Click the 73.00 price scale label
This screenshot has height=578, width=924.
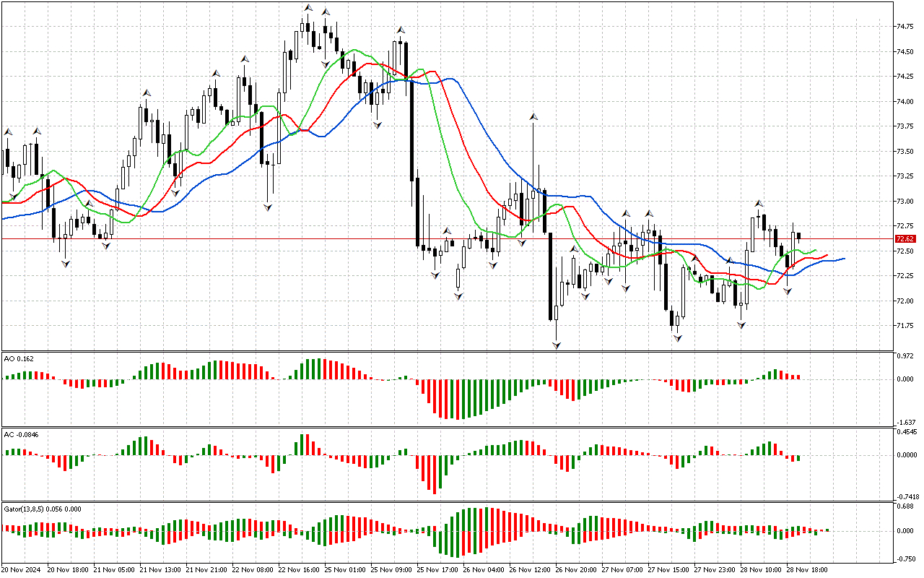905,201
